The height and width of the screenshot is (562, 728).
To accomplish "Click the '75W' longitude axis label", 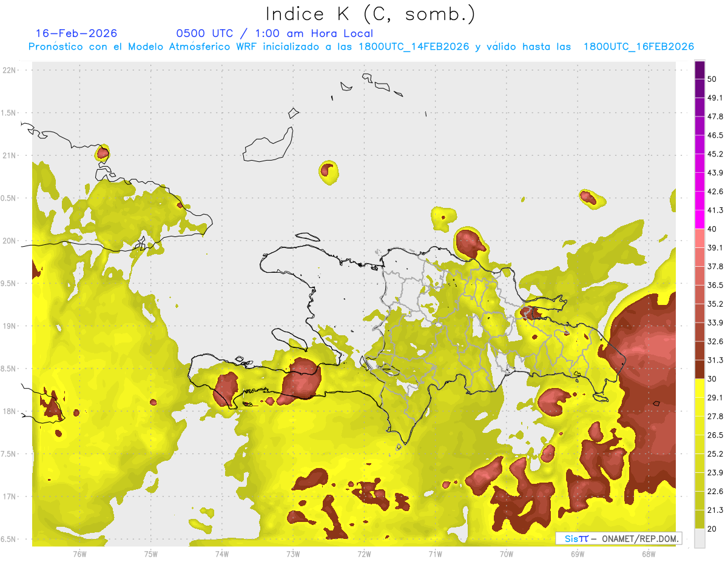I will (x=151, y=554).
